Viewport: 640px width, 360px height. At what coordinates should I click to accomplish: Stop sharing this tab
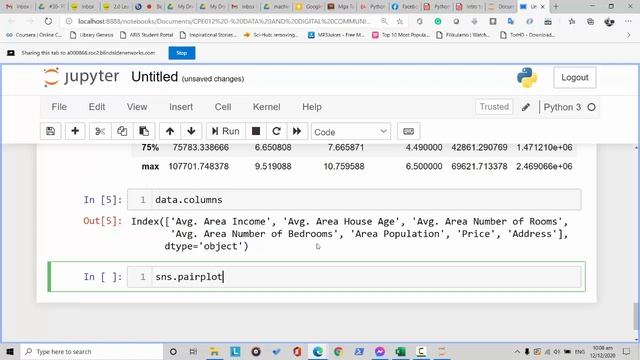(x=182, y=53)
